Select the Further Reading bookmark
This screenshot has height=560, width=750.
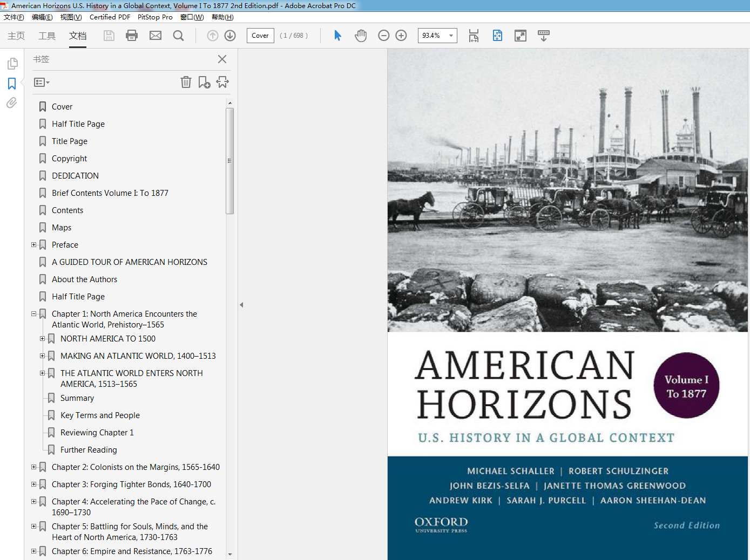(x=89, y=450)
